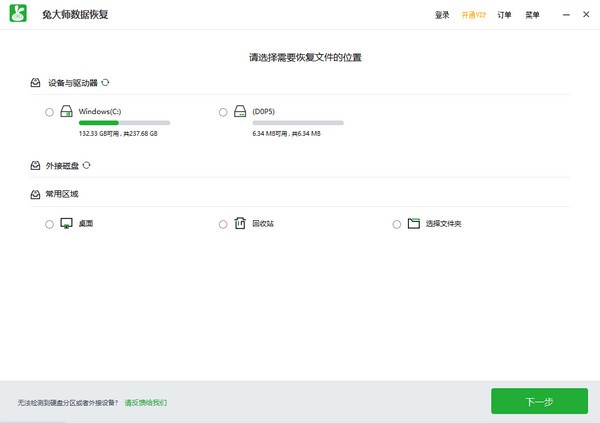Viewport: 600px width, 423px height.
Task: Select the 回收站 radio button
Action: (x=223, y=224)
